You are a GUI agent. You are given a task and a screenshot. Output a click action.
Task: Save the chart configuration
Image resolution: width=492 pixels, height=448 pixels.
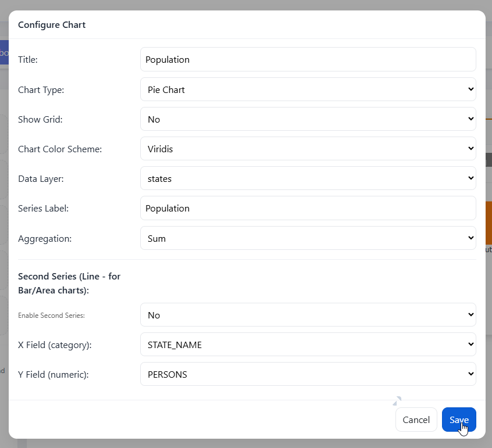coord(458,420)
